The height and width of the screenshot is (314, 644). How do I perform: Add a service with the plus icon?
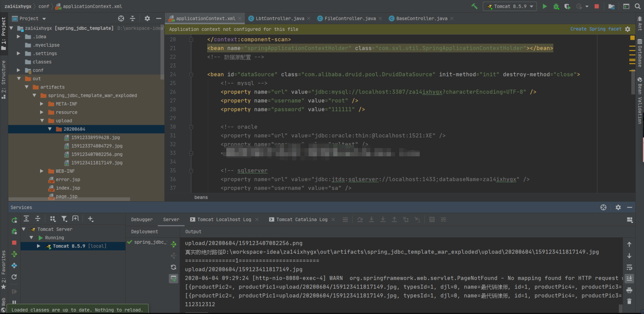91,219
